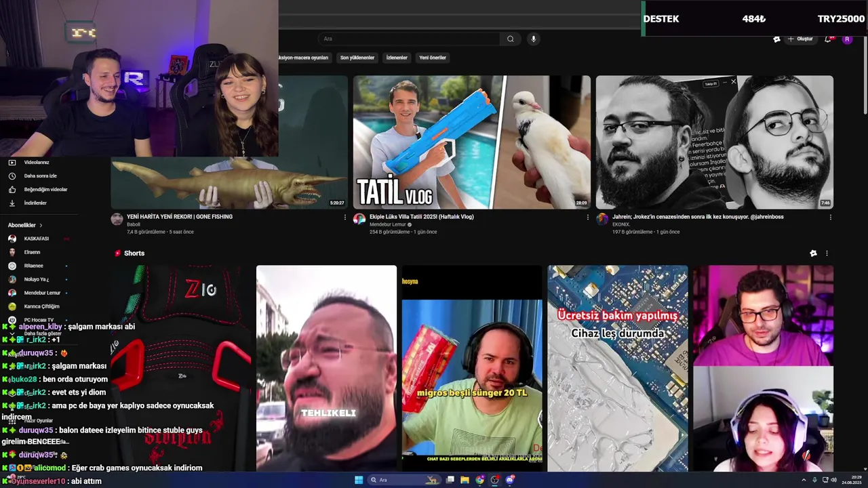Open the purple R account avatar menu
The width and height of the screenshot is (868, 488).
pos(847,39)
